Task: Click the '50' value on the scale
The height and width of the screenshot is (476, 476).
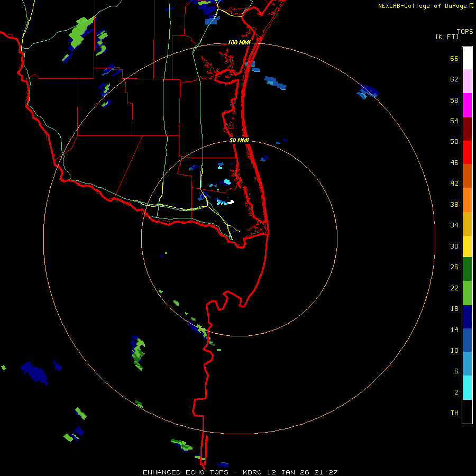Action: 454,141
